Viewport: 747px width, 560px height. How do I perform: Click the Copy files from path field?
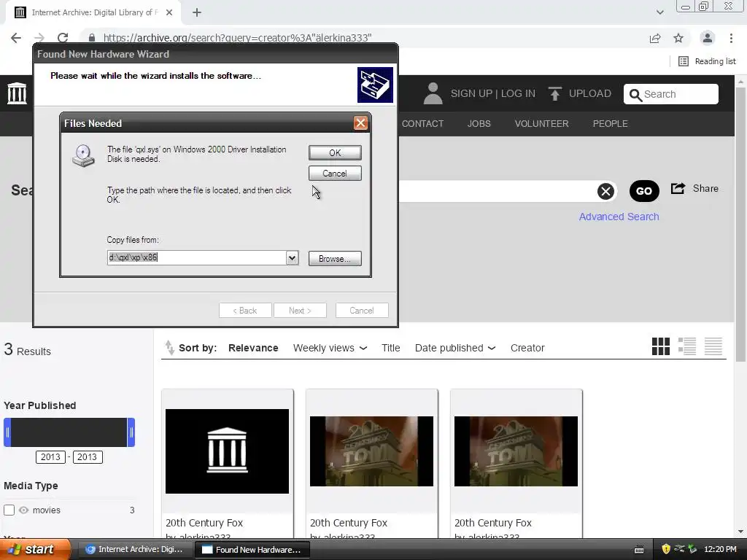click(x=197, y=257)
